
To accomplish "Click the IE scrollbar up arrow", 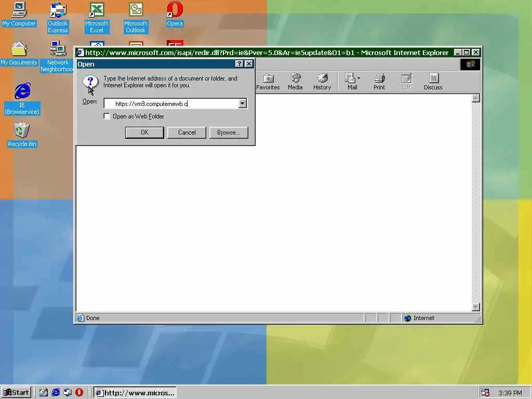I will pyautogui.click(x=476, y=98).
